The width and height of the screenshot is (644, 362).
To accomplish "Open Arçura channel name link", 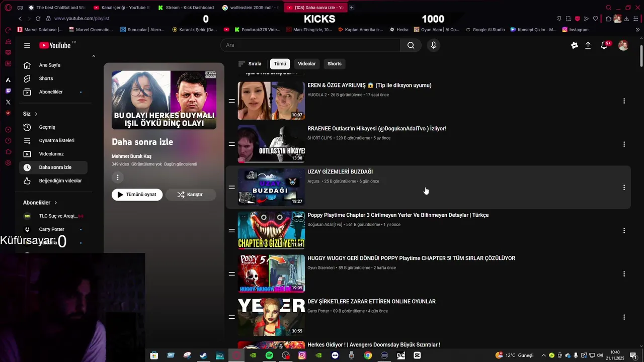I will point(313,182).
